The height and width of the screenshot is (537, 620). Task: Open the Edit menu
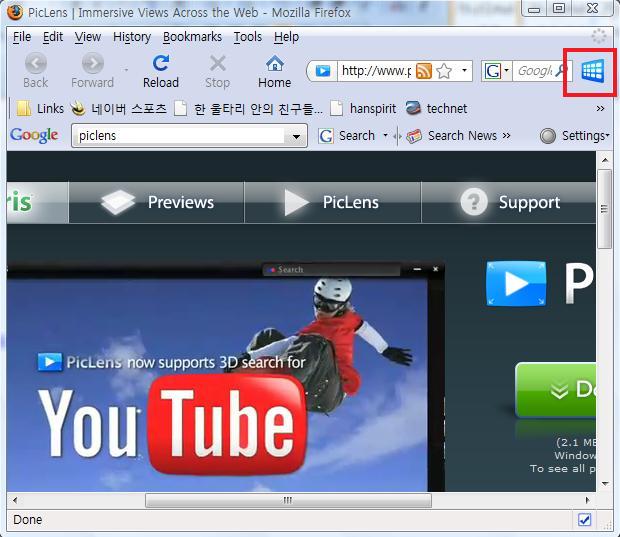point(53,37)
